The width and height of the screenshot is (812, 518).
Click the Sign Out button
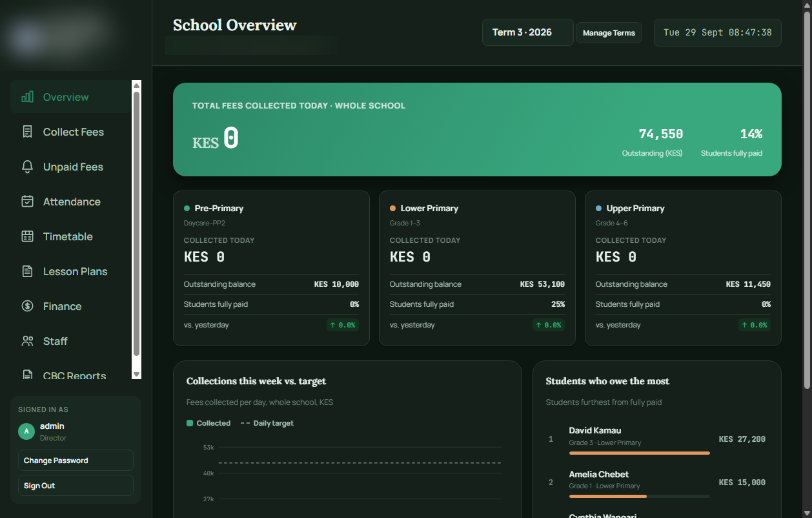[76, 486]
